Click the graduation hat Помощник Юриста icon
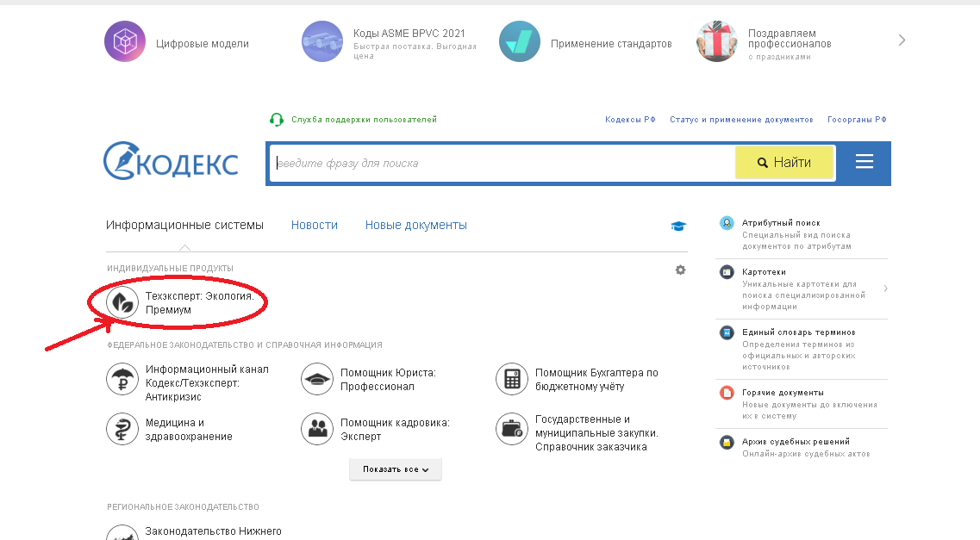 point(317,379)
